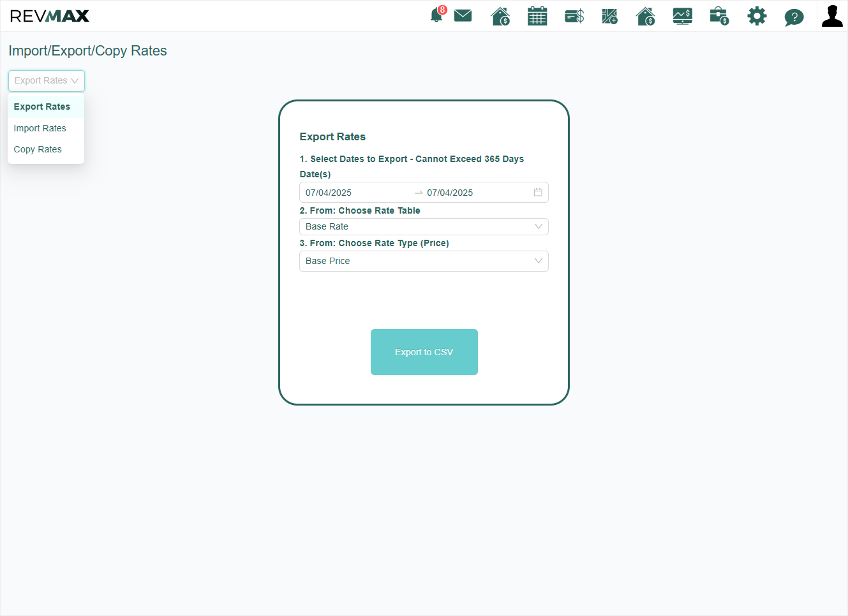
Task: Click the house-dollar icon beside the envelope
Action: coord(500,16)
